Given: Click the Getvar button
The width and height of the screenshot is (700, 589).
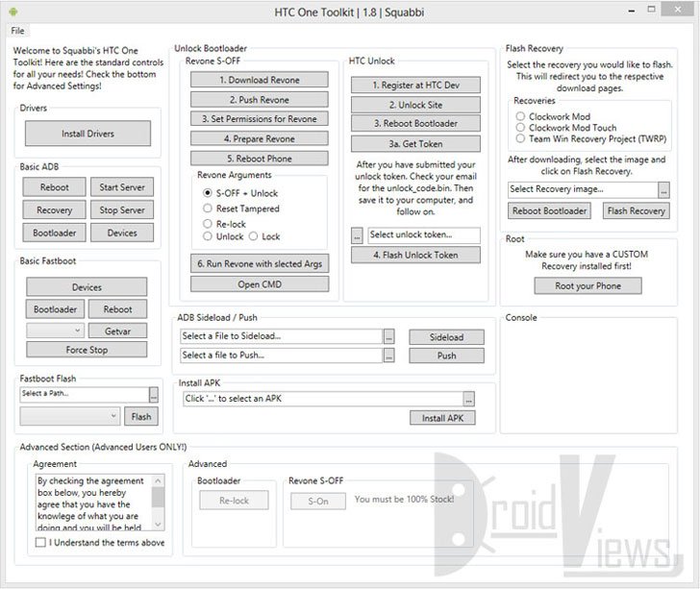Looking at the screenshot, I should (x=118, y=331).
